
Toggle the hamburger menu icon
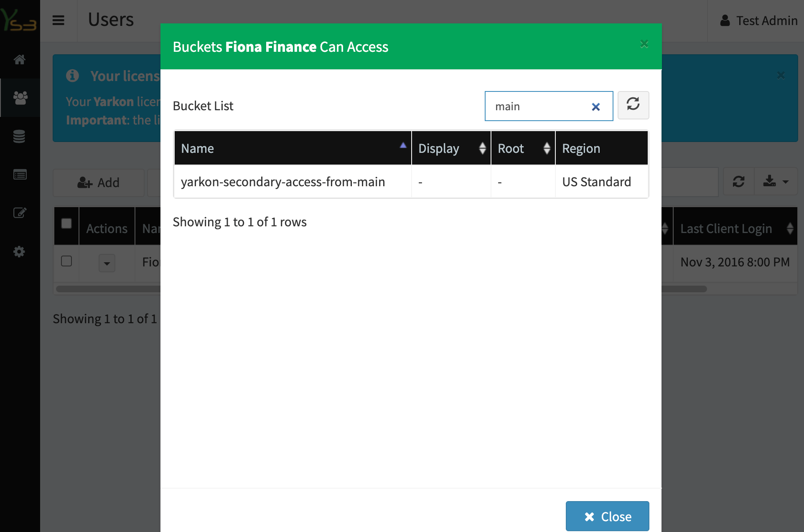tap(59, 20)
